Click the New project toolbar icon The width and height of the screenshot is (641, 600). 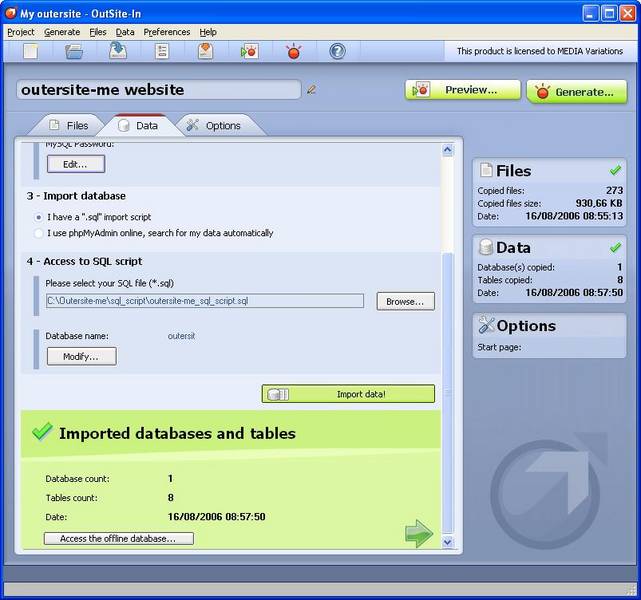31,51
